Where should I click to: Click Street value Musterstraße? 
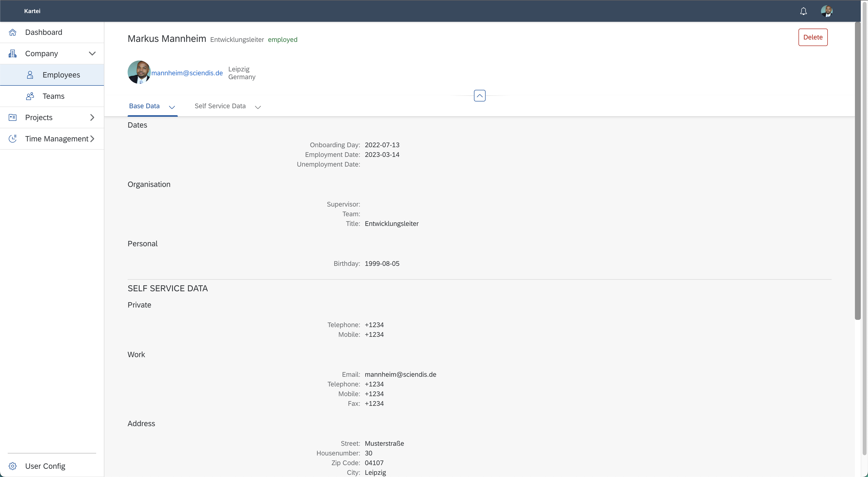pos(384,444)
